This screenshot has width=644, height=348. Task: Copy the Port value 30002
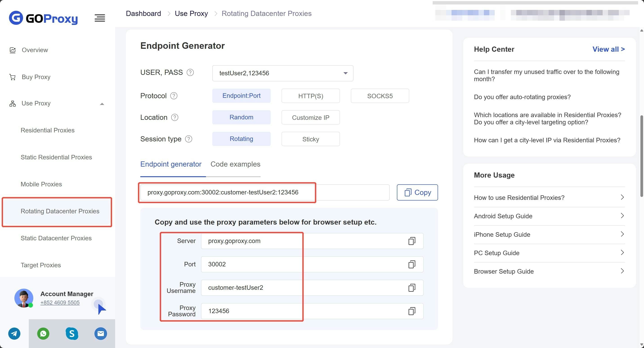pyautogui.click(x=411, y=264)
